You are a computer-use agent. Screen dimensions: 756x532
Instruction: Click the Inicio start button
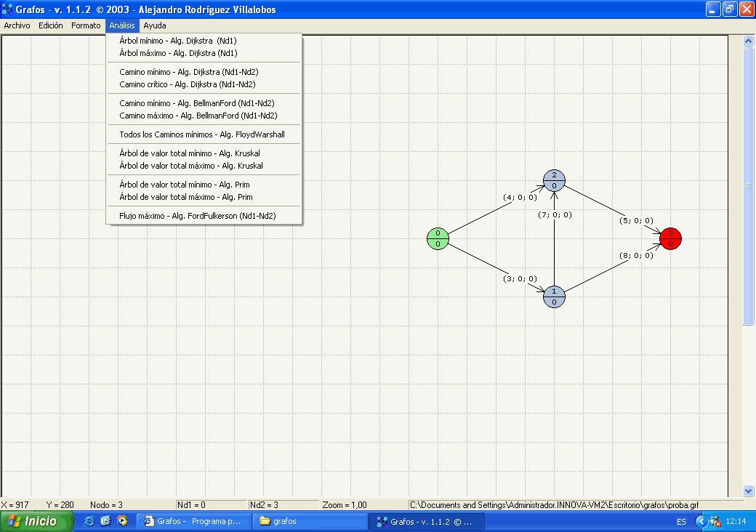37,521
